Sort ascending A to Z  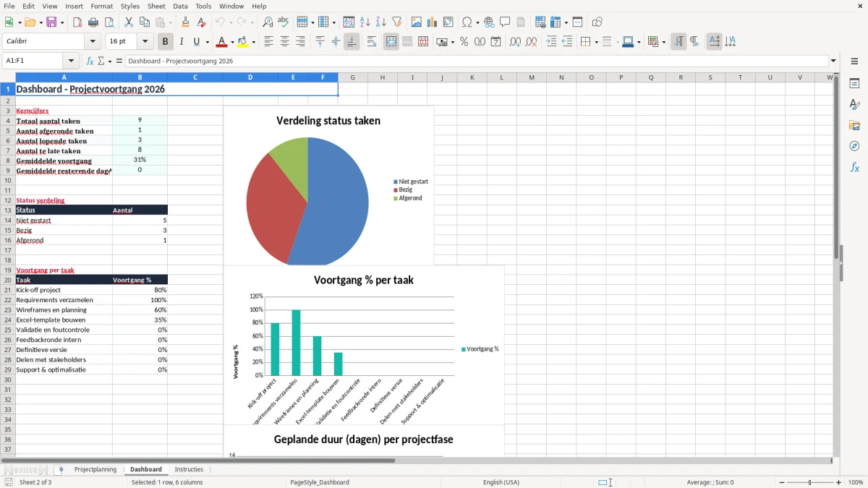coord(365,22)
